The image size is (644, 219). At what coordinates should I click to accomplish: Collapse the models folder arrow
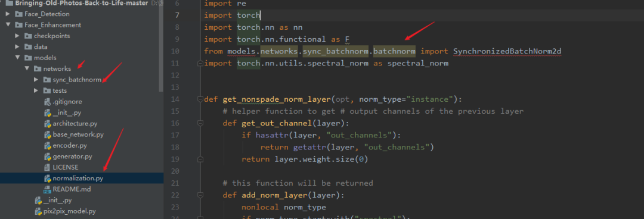coord(17,58)
